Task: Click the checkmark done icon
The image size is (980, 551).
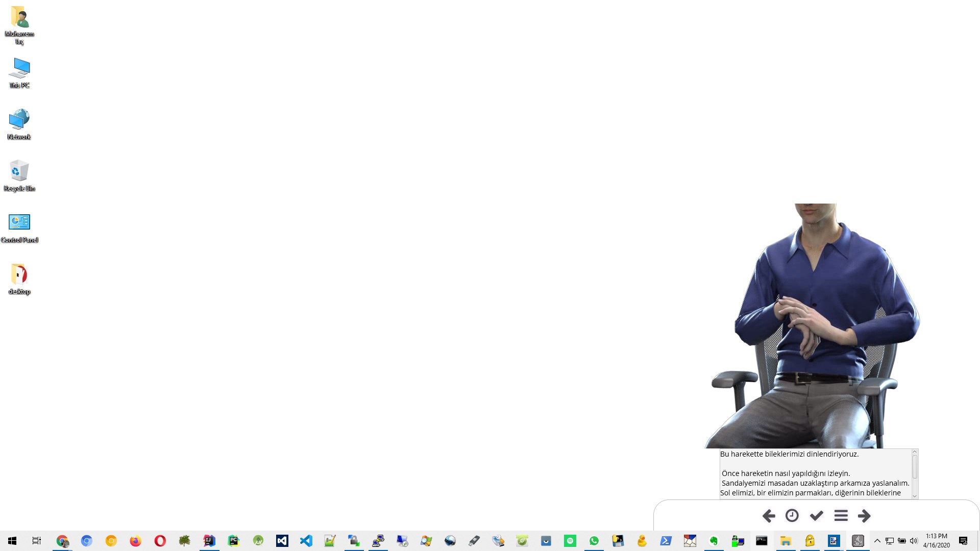Action: [817, 516]
